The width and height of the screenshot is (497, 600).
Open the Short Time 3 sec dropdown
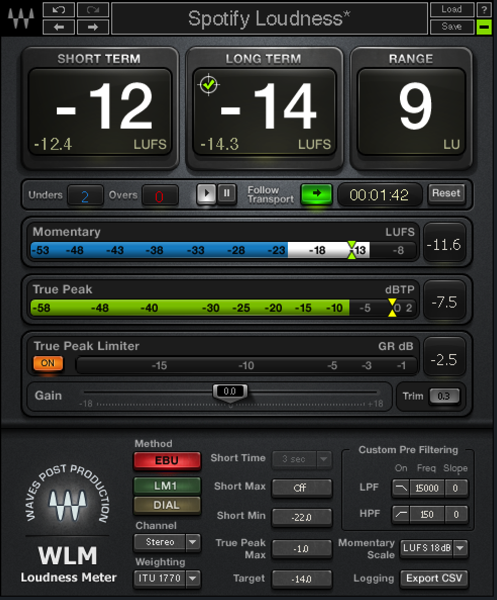(302, 459)
